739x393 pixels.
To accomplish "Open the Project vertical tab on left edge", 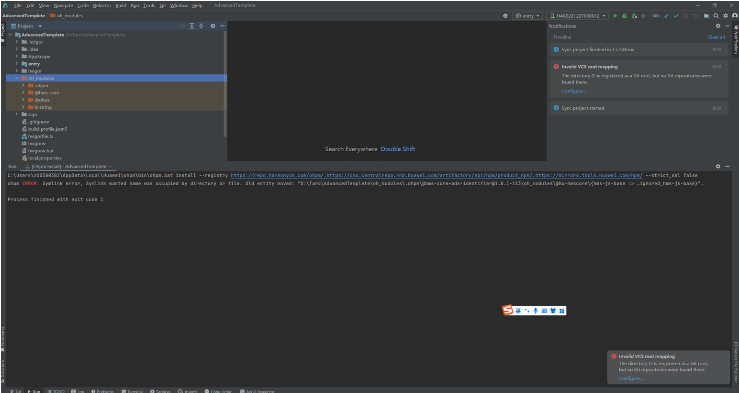I will [x=3, y=33].
